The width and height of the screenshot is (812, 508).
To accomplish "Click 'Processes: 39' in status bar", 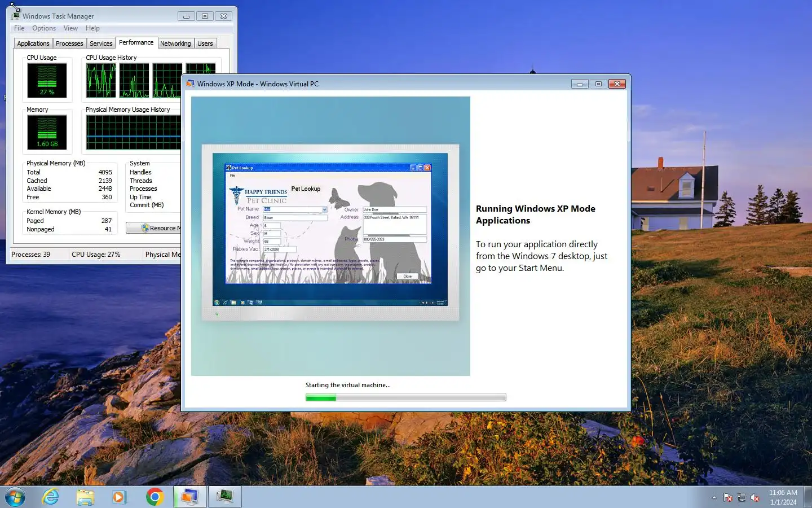I will click(30, 255).
